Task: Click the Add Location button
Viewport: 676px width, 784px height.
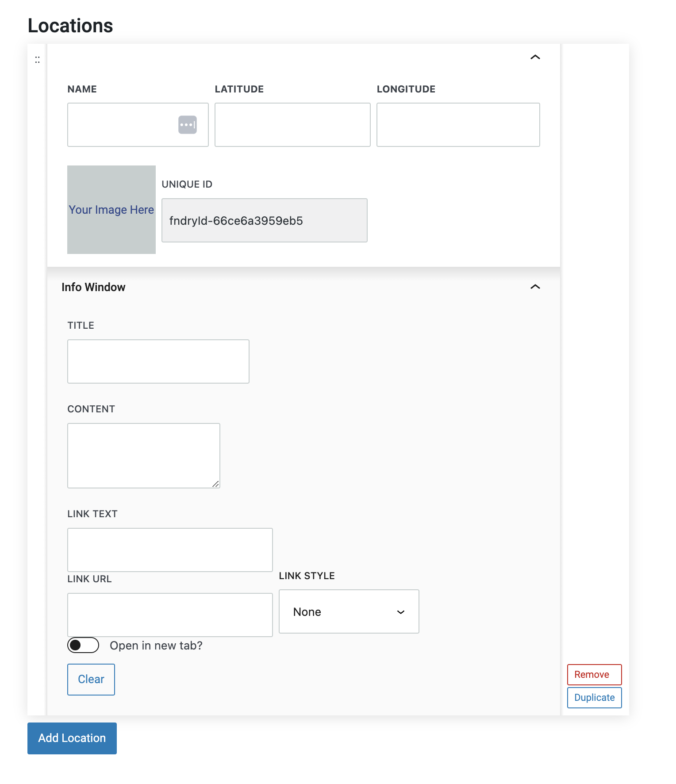Action: (72, 738)
